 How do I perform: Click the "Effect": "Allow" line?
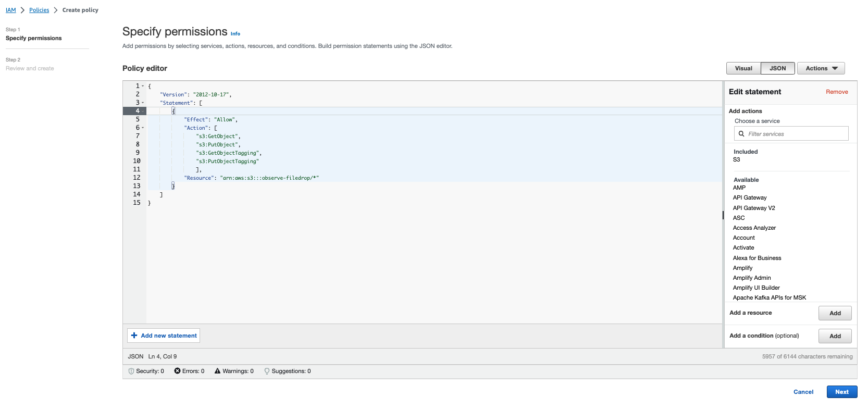pos(210,119)
